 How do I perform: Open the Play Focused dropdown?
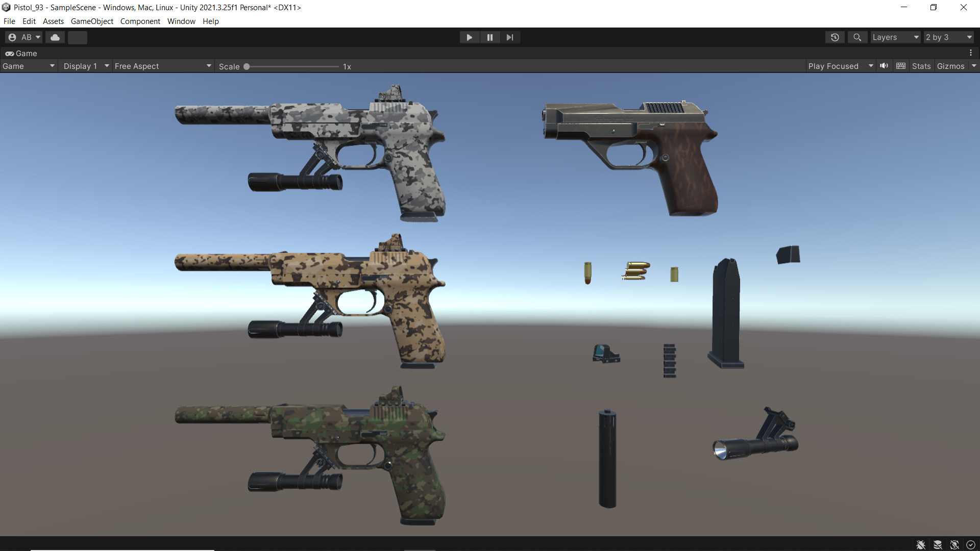click(840, 66)
